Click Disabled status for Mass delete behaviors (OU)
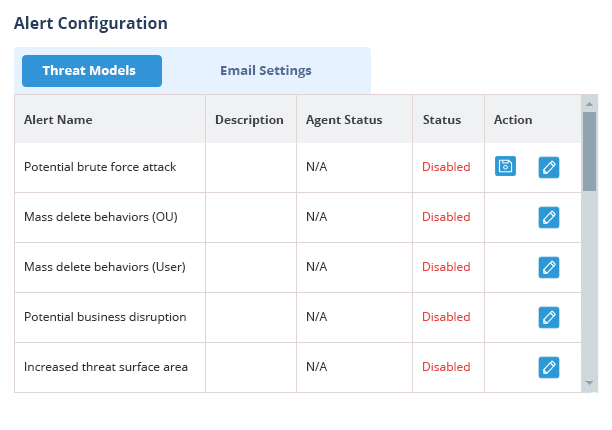Viewport: 612px width, 430px height. (446, 217)
